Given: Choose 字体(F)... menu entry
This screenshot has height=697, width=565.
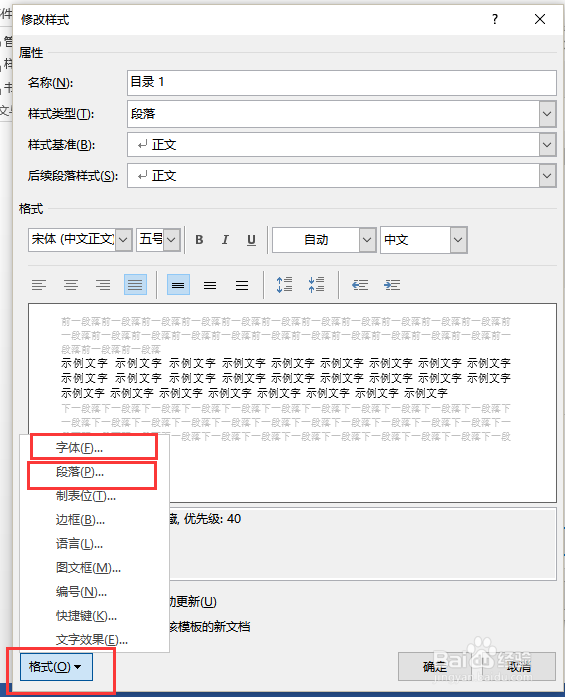Looking at the screenshot, I should (94, 448).
